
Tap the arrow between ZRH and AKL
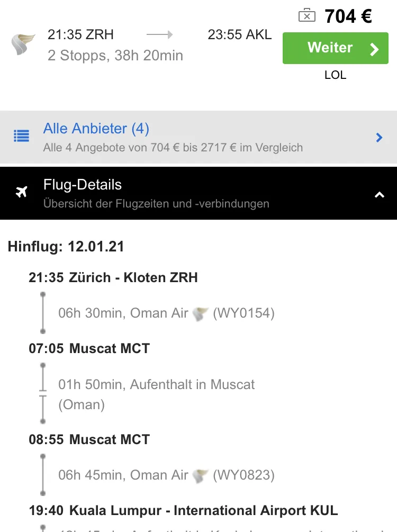[159, 35]
